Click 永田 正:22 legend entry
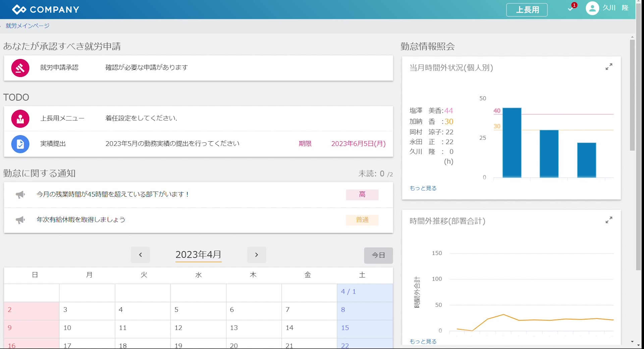Viewport: 644px width, 349px height. (431, 142)
